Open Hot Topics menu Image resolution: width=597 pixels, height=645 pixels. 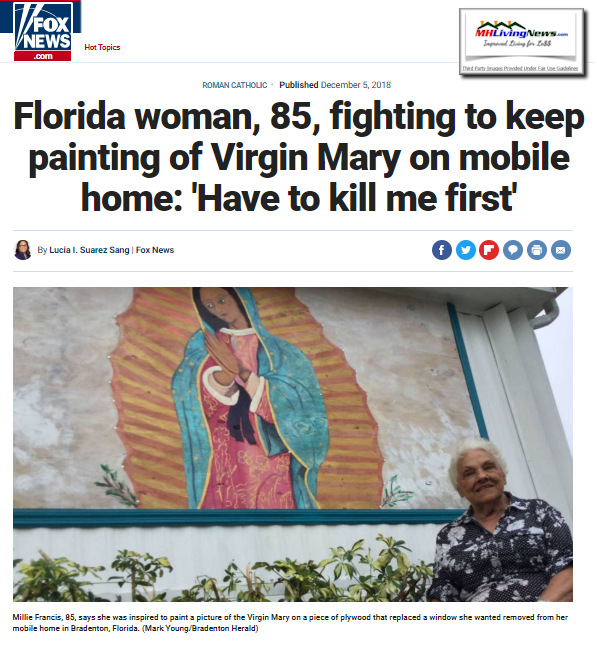pyautogui.click(x=102, y=47)
